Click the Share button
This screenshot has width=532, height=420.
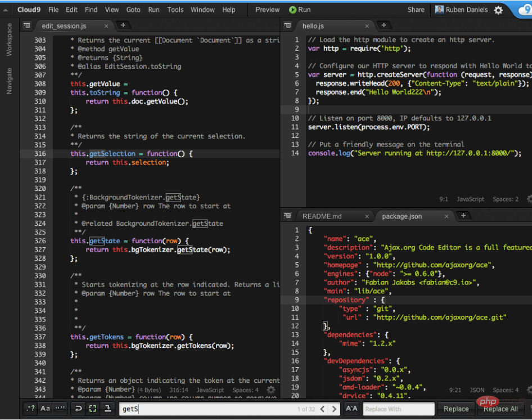point(416,10)
